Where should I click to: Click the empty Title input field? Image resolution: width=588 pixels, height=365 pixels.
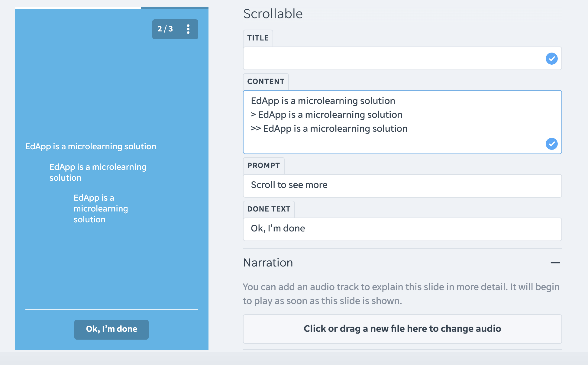pos(393,59)
